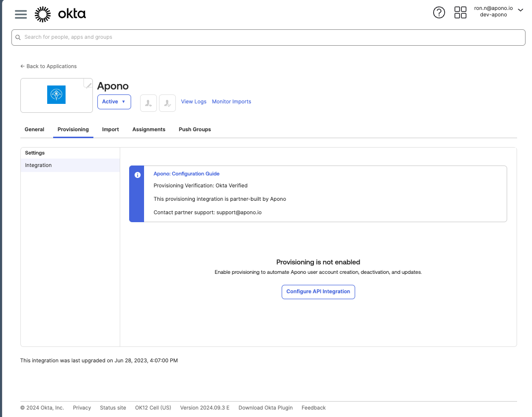The image size is (532, 417).
Task: Open the hamburger navigation menu
Action: (21, 14)
